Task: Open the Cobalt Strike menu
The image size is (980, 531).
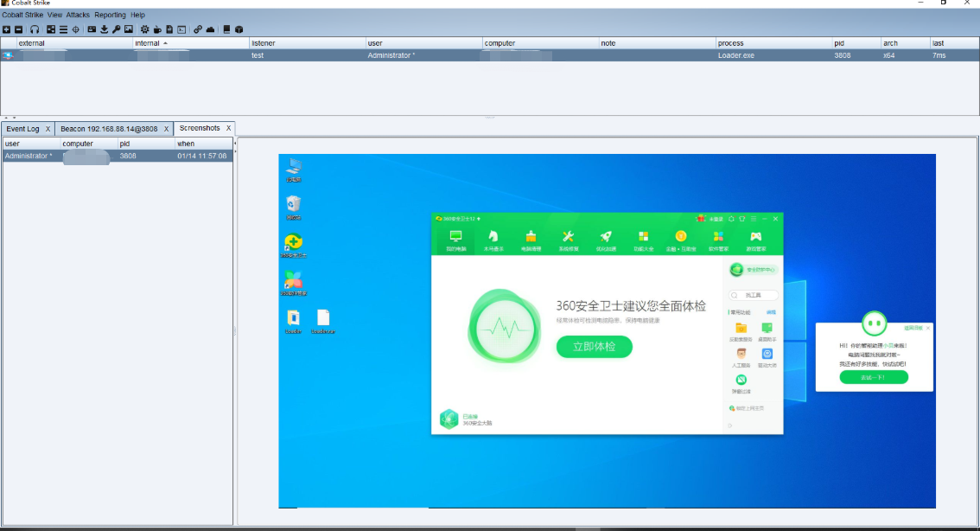Action: [22, 15]
